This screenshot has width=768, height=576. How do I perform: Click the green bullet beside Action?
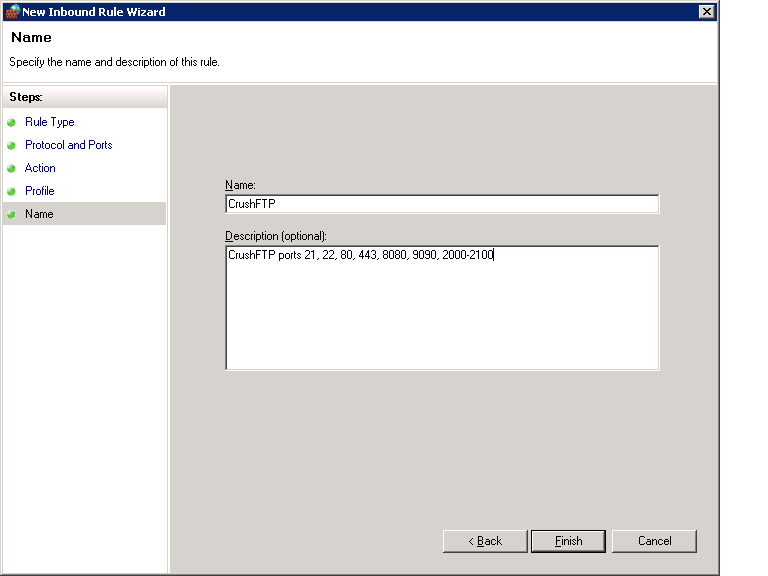click(11, 168)
